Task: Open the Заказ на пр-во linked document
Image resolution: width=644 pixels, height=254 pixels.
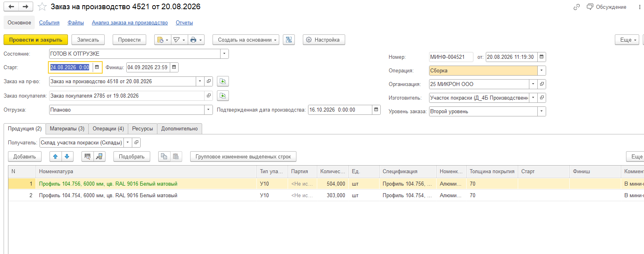Action: point(209,81)
